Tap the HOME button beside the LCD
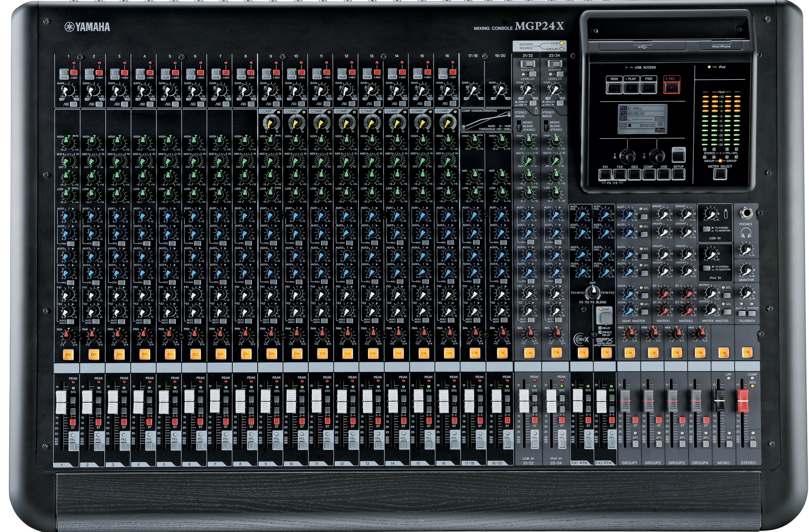 pos(679,156)
